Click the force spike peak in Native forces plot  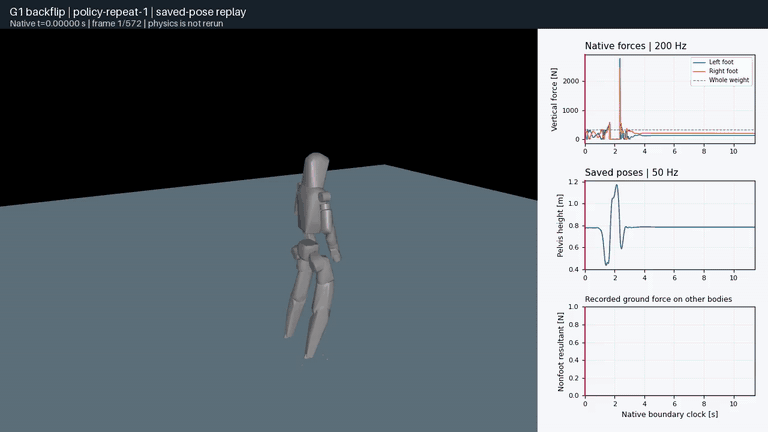pos(620,60)
